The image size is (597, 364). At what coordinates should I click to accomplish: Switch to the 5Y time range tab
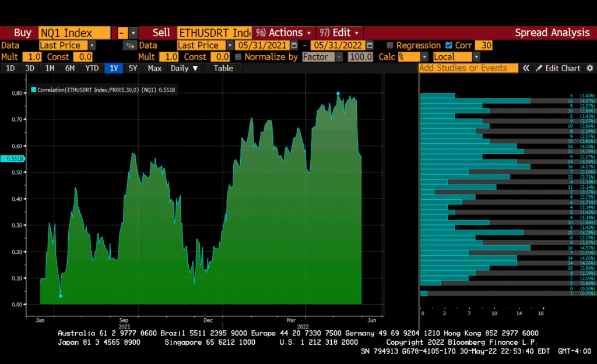[133, 68]
